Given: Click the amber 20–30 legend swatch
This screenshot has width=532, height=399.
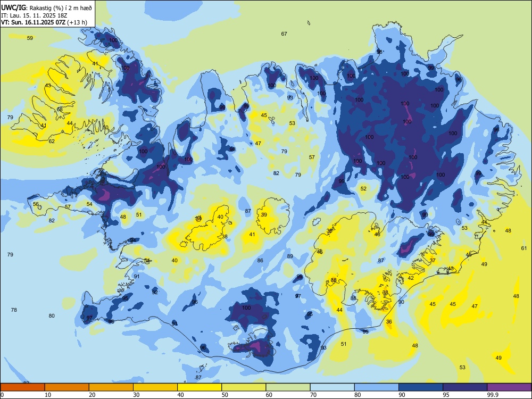Looking at the screenshot, I should point(111,387).
